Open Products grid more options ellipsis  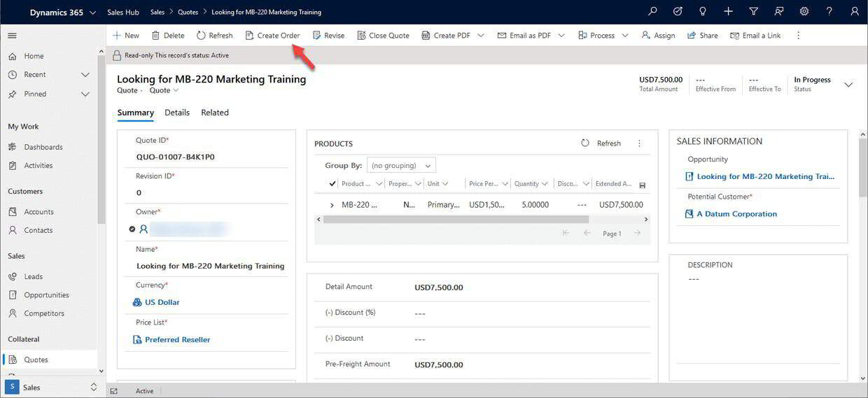point(639,143)
